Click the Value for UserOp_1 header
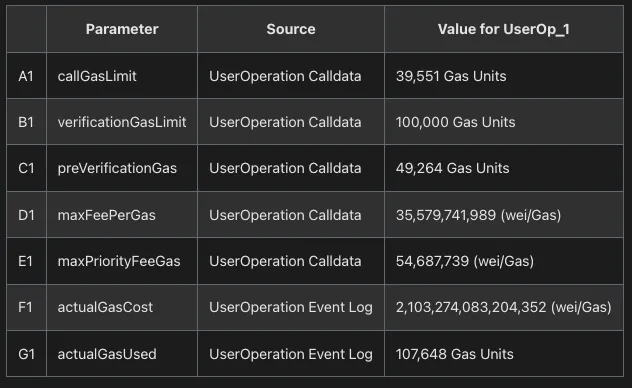Viewport: 632px width, 388px height. 504,29
